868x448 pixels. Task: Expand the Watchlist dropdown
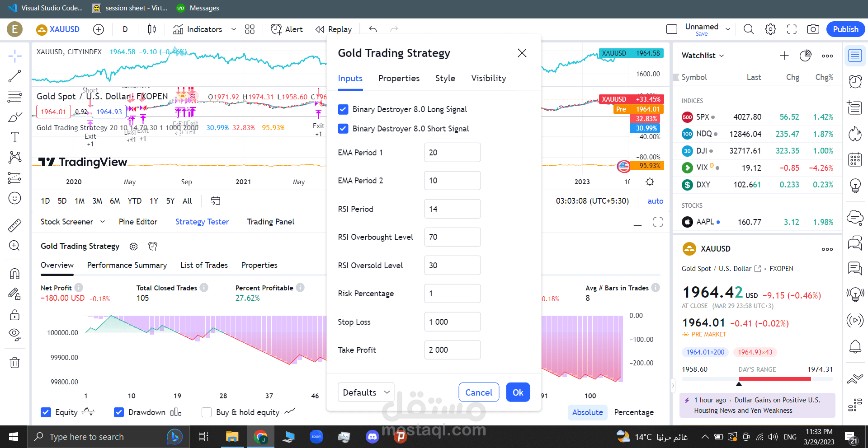[x=702, y=56]
